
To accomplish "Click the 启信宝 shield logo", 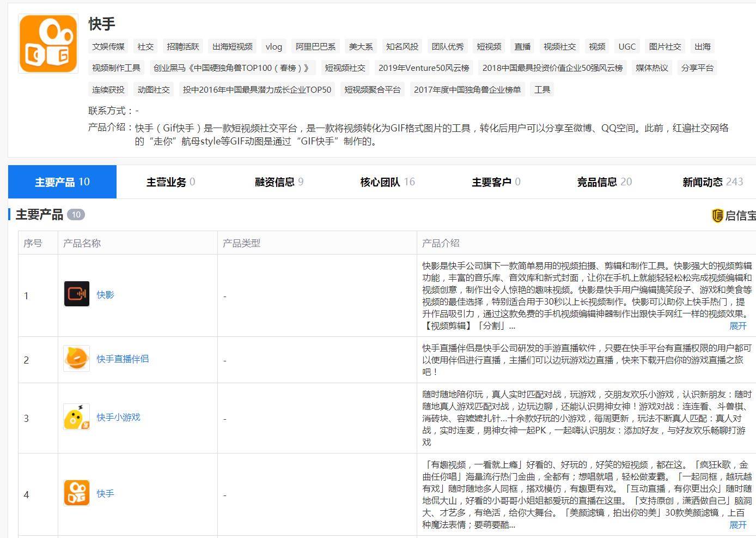I will click(717, 216).
